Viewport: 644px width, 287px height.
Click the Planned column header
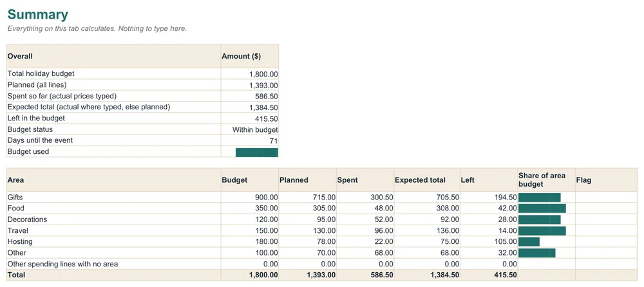307,180
